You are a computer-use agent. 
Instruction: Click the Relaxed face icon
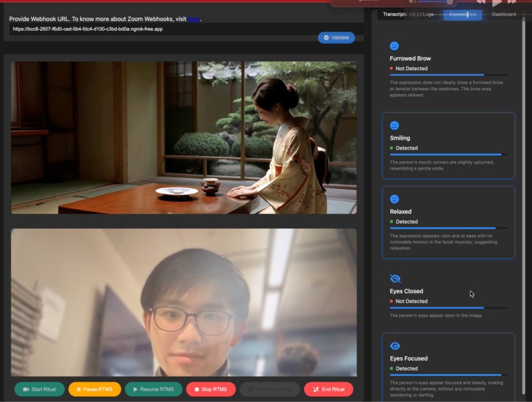tap(394, 199)
